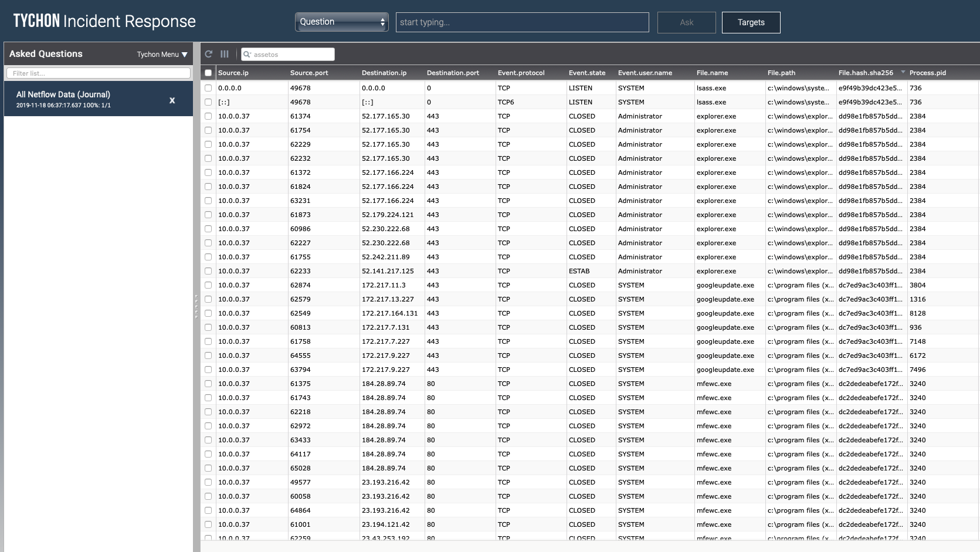The width and height of the screenshot is (980, 552).
Task: Sort by Event.user.name column header
Action: [x=645, y=73]
